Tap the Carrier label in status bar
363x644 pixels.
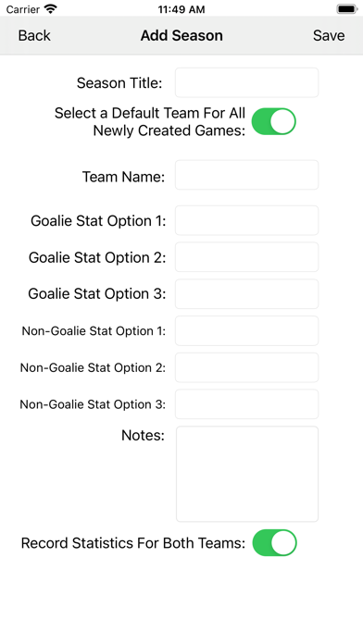22,9
